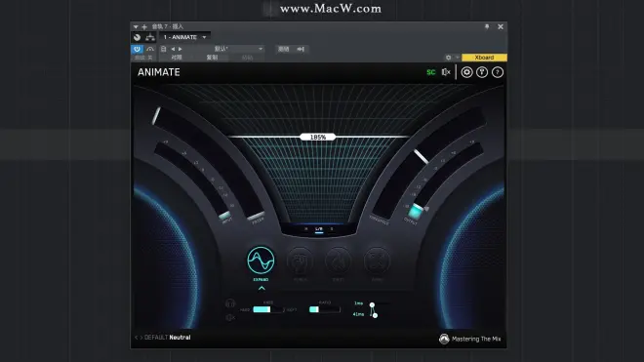The height and width of the screenshot is (362, 644).
Task: Open the DEFAULT Neutral preset browser
Action: click(x=167, y=338)
